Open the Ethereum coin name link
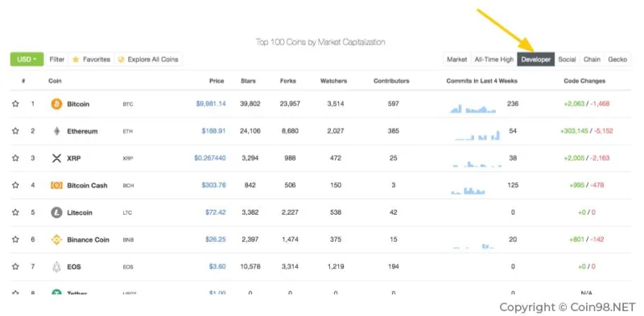This screenshot has height=316, width=644. (x=82, y=131)
